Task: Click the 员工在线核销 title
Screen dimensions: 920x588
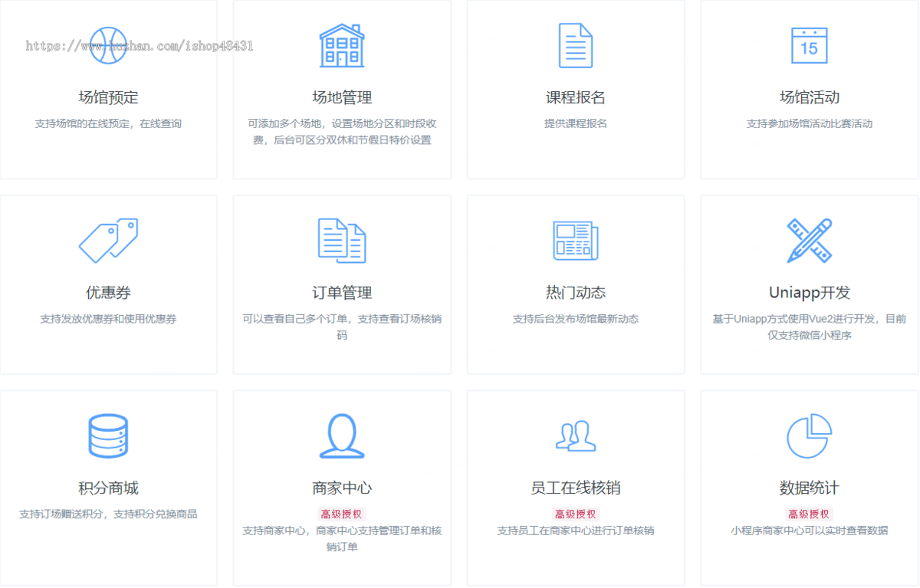Action: (576, 488)
